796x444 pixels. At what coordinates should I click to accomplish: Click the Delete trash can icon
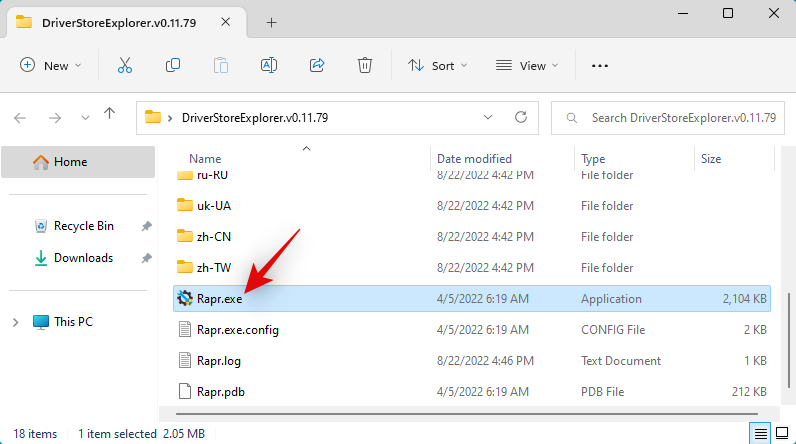pyautogui.click(x=364, y=65)
